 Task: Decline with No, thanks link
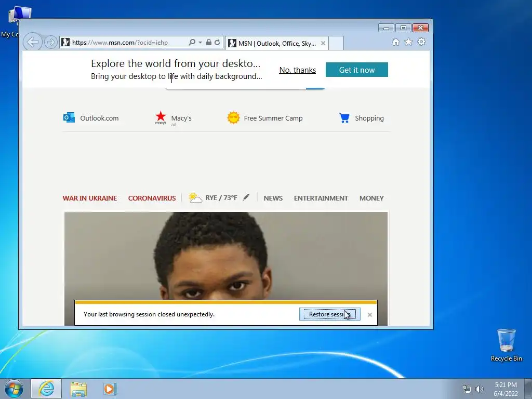(298, 70)
